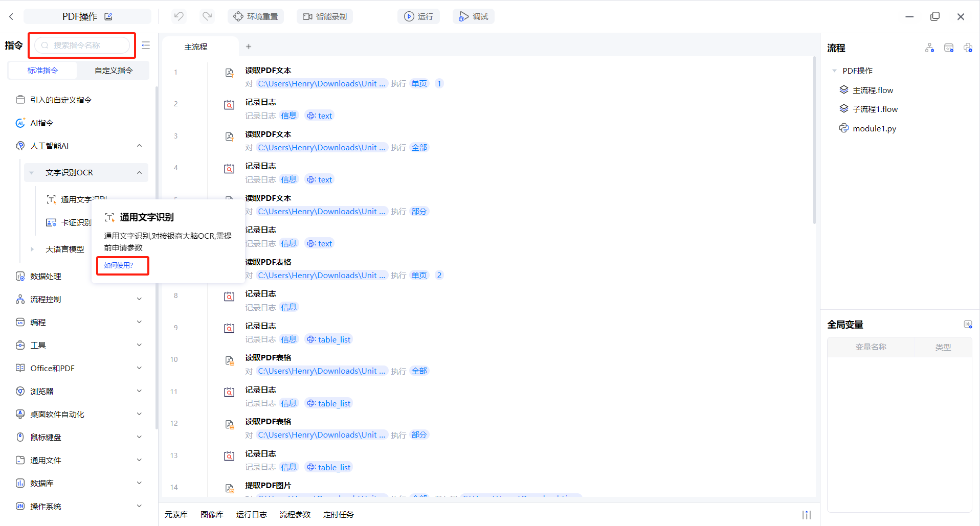The height and width of the screenshot is (526, 980).
Task: Click the edit icon beside PDF操作 title
Action: coord(108,16)
